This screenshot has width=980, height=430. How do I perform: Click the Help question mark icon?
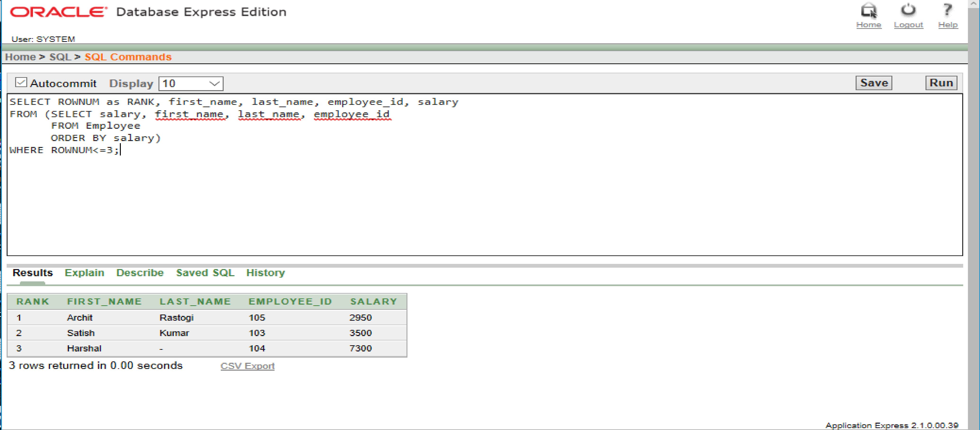coord(947,10)
